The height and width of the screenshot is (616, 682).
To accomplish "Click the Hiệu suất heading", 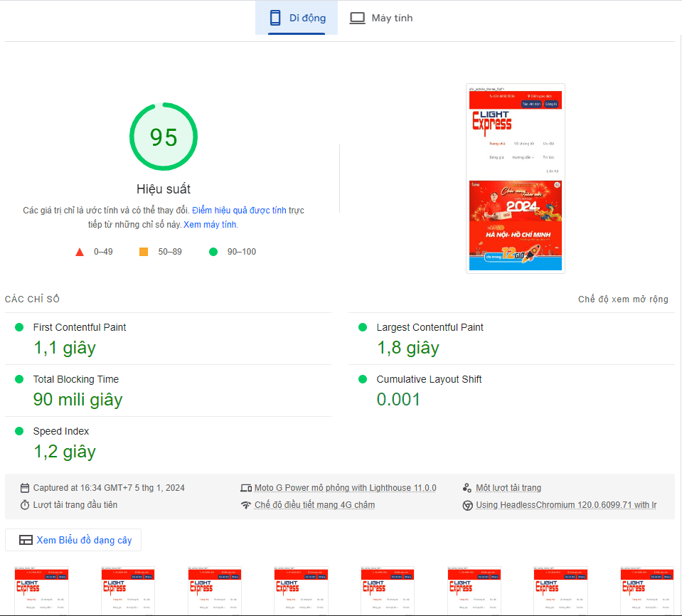I will (164, 189).
